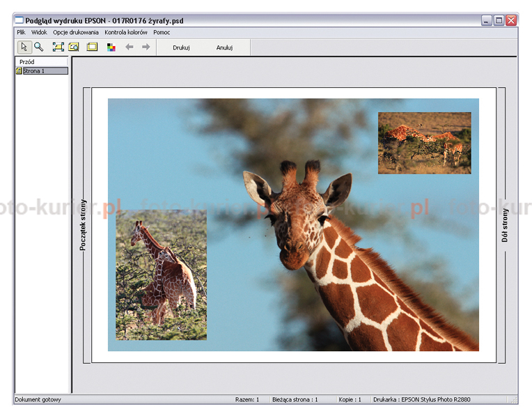This screenshot has height=418, width=532.
Task: Open the Opcje drukowania menu
Action: click(x=76, y=32)
